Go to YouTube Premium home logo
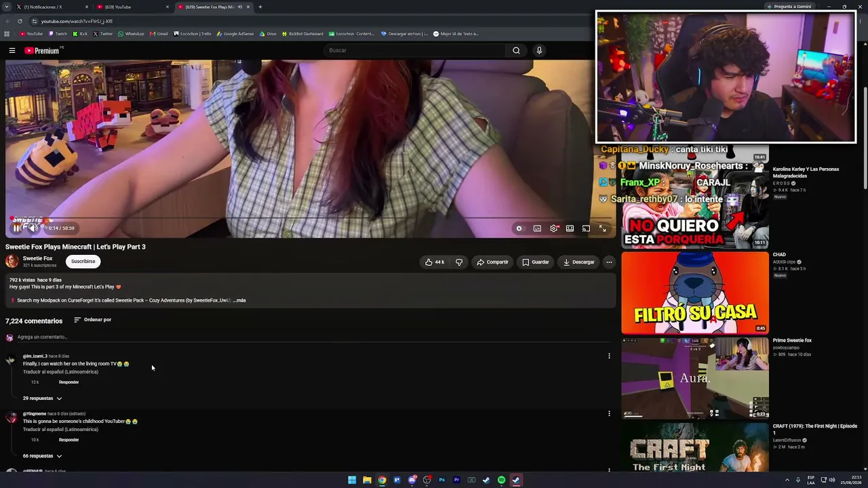Screen dimensions: 868x488 click(43, 51)
